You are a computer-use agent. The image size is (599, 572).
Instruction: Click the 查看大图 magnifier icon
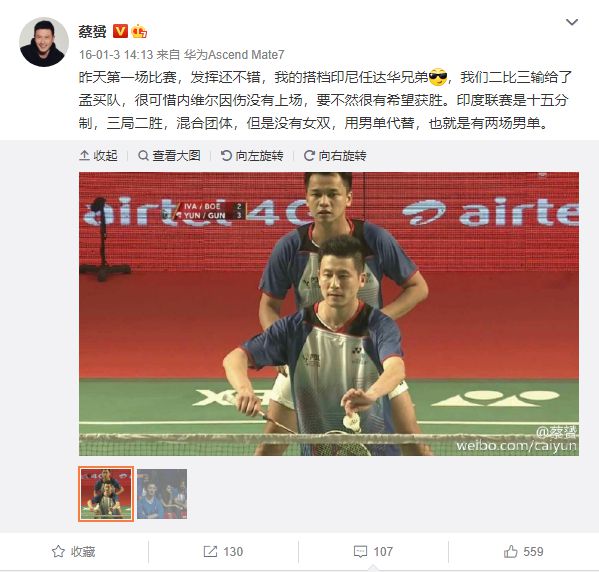click(143, 156)
